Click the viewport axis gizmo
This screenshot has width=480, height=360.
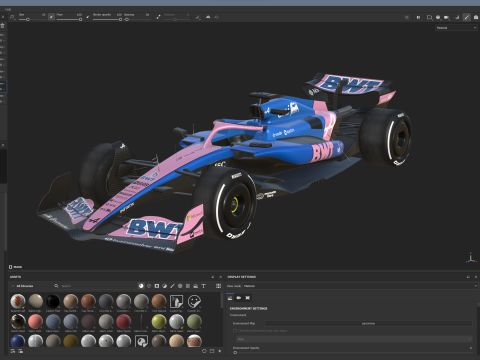(470, 258)
